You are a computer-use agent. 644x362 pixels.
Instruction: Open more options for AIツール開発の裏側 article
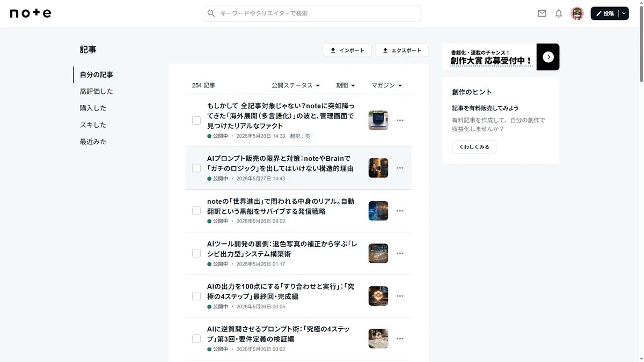(400, 253)
